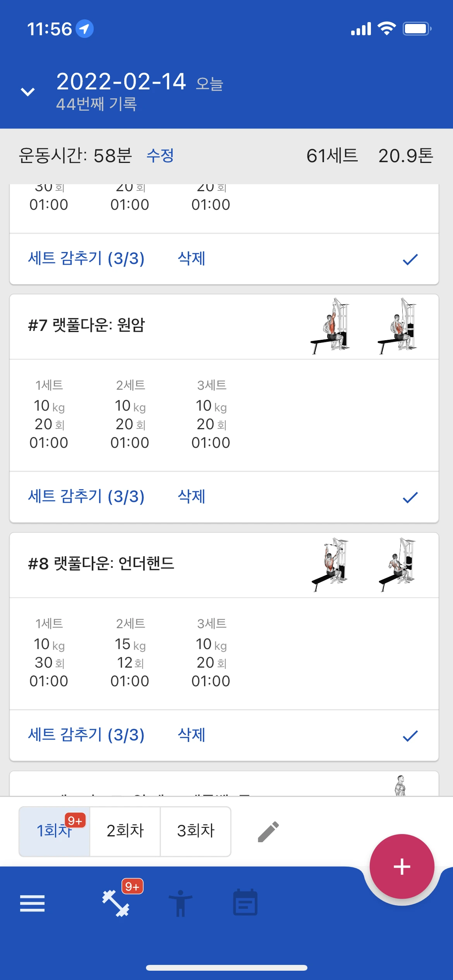Open the hamburger menu in bottom bar
This screenshot has width=453, height=980.
(32, 903)
